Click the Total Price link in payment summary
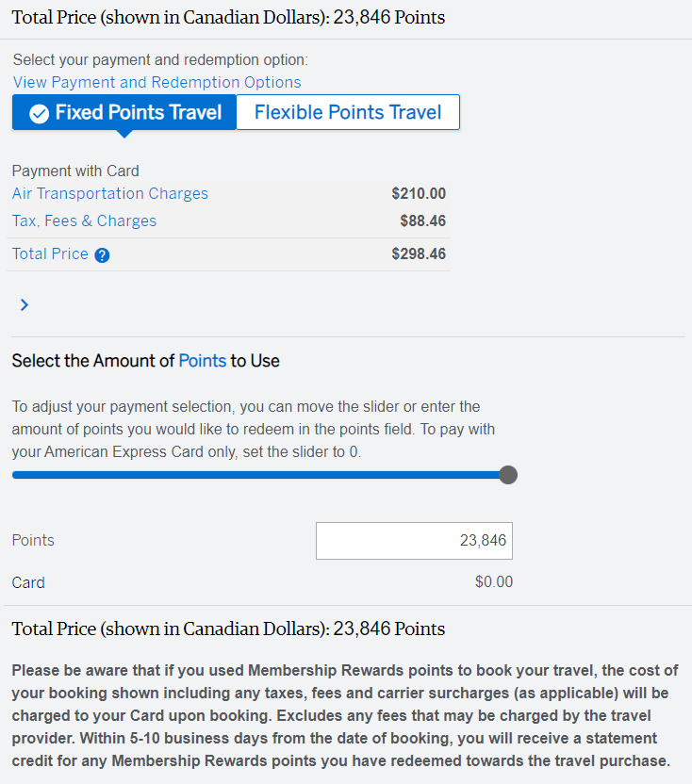 (x=50, y=253)
